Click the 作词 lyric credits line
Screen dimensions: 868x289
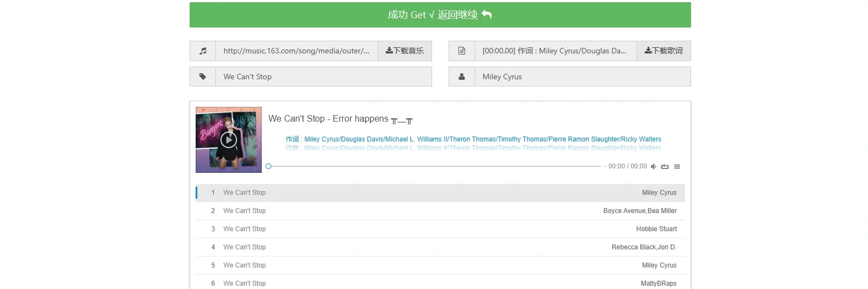(x=473, y=139)
